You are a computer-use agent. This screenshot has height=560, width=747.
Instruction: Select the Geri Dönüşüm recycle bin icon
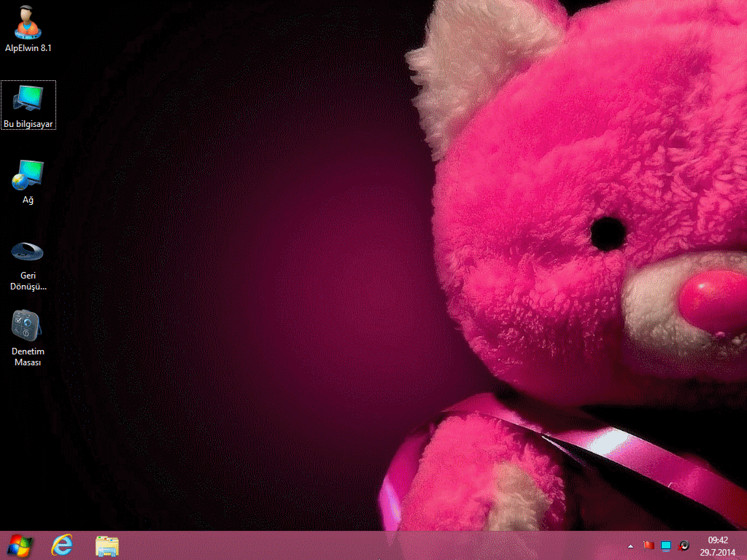(x=28, y=252)
